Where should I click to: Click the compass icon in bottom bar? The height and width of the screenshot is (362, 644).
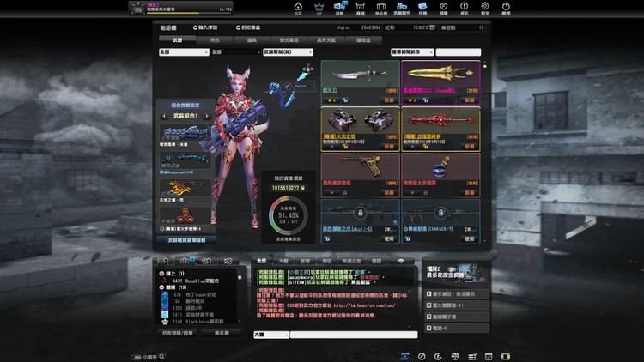[x=422, y=356]
